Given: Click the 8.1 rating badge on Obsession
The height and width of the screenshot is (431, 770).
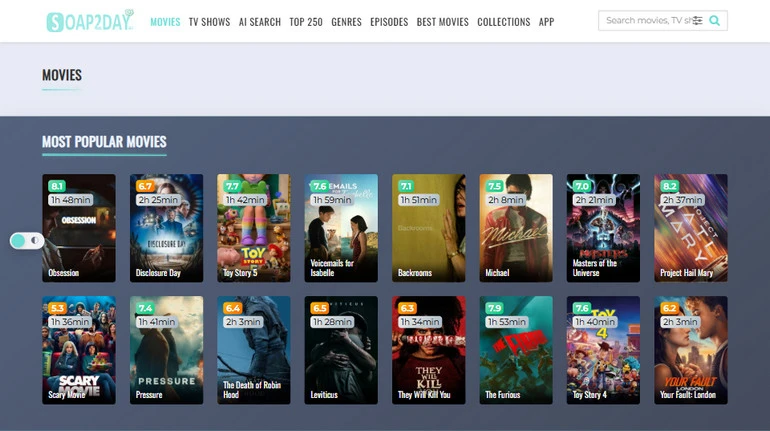Looking at the screenshot, I should pyautogui.click(x=57, y=186).
